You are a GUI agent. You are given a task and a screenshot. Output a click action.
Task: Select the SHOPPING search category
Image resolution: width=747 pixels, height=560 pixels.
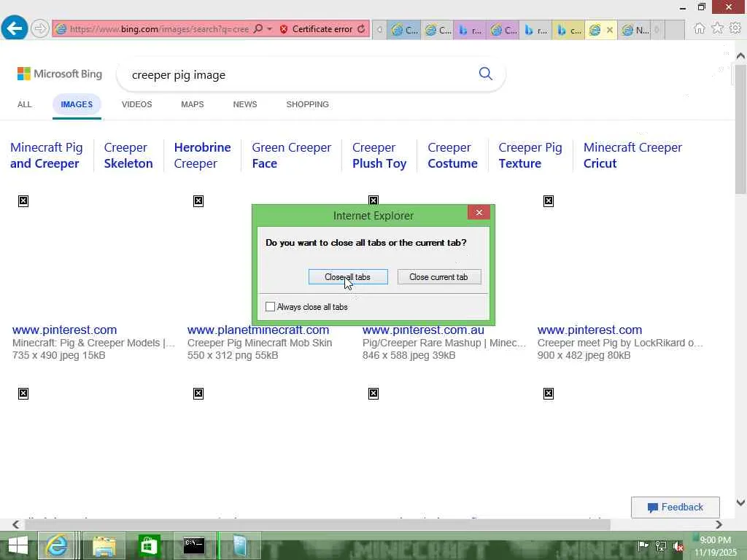pos(307,104)
